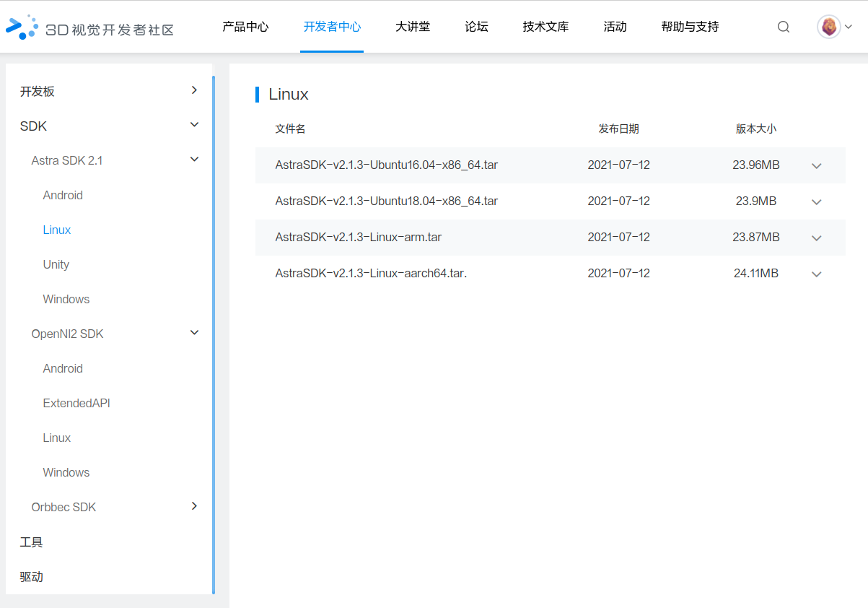The height and width of the screenshot is (608, 868).
Task: Expand the Linux-aarch64 file row chevron
Action: [x=817, y=274]
